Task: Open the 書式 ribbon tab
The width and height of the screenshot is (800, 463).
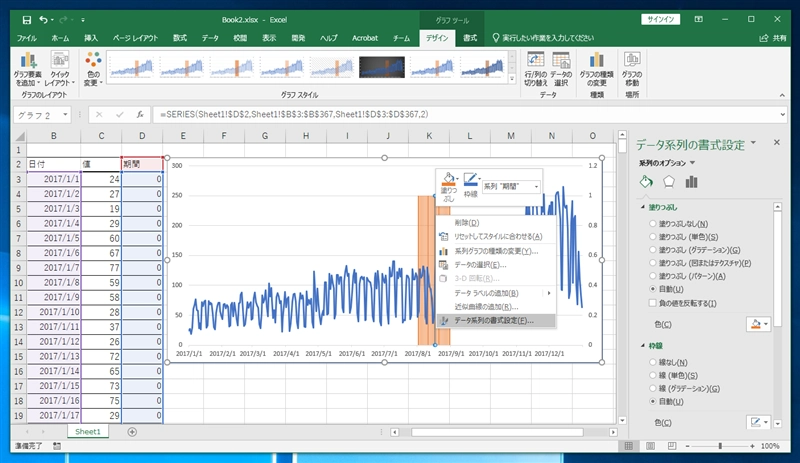Action: coord(470,38)
